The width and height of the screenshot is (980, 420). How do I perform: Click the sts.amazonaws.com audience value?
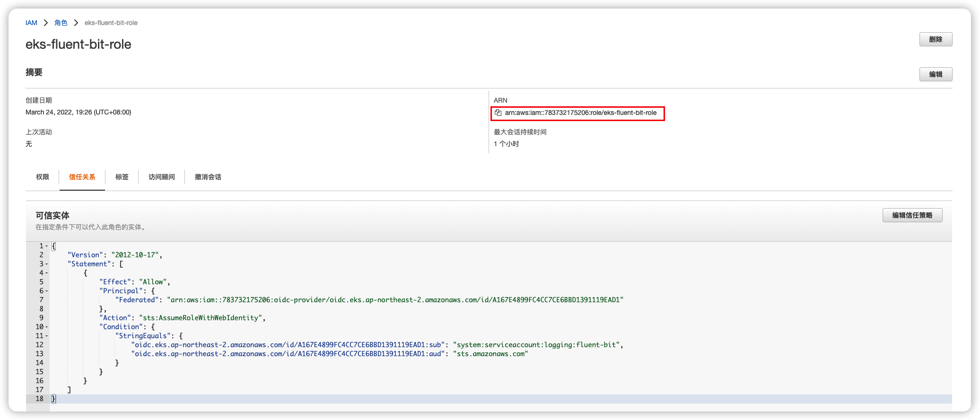(490, 354)
